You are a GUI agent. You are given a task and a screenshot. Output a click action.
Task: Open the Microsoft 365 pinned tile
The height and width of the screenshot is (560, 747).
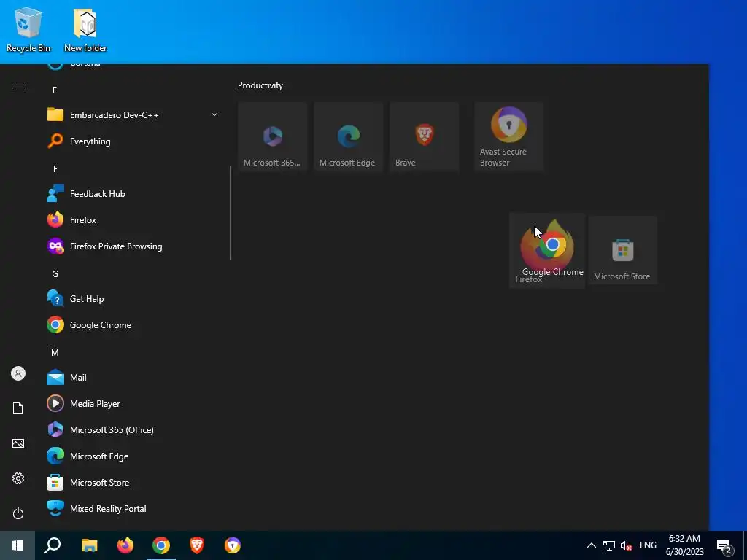coord(273,136)
